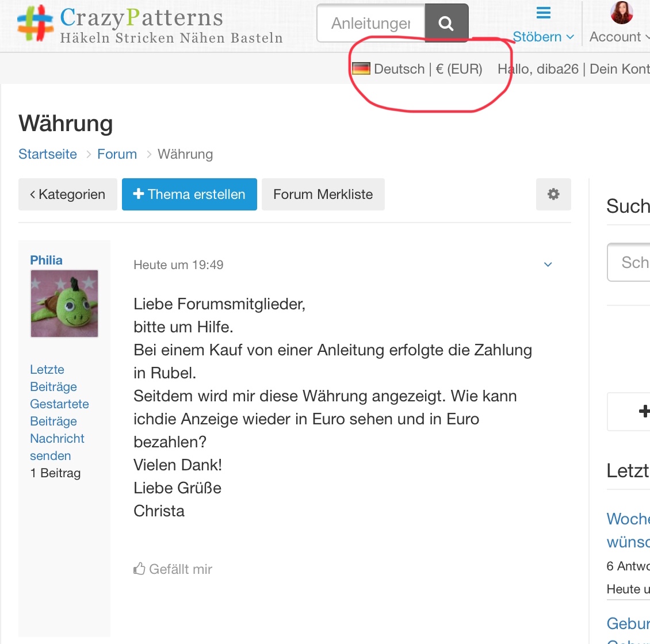Screen dimensions: 650x644
Task: Open the Stöbern dropdown label
Action: 542,37
